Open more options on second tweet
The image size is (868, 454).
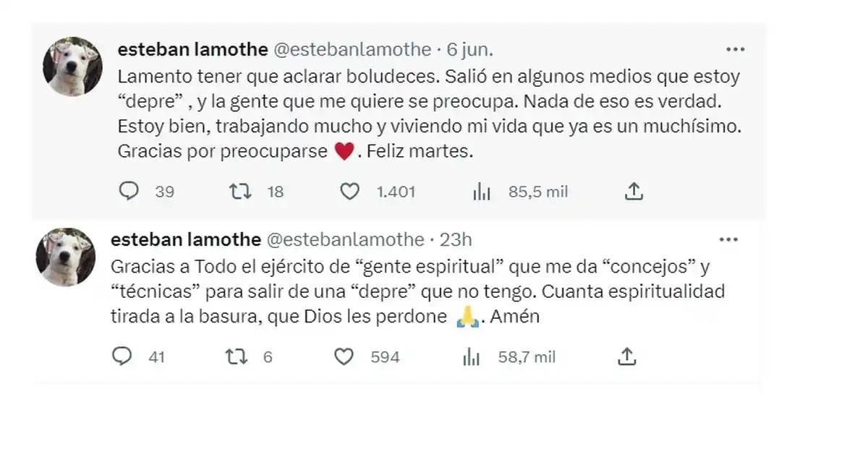tap(728, 239)
